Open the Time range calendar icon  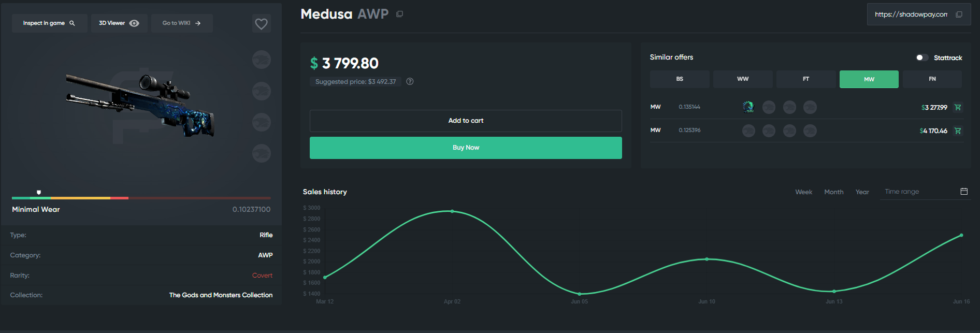click(x=964, y=191)
